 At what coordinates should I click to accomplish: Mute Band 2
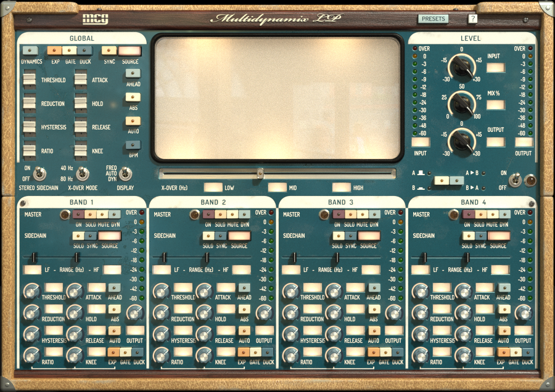(232, 214)
